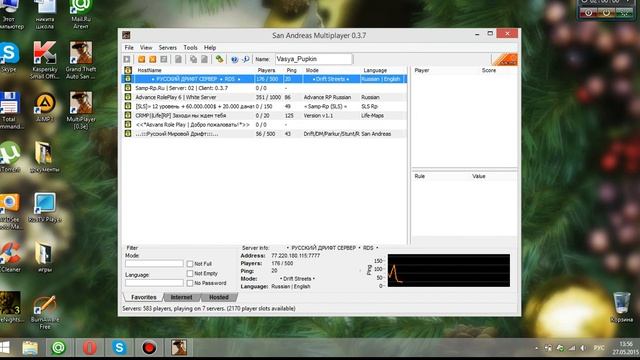The width and height of the screenshot is (640, 360).
Task: Click File Explorer icon in the taskbar
Action: coord(30,348)
